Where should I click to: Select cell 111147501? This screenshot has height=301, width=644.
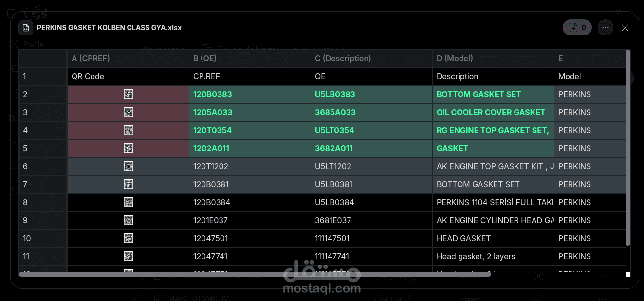pos(371,238)
